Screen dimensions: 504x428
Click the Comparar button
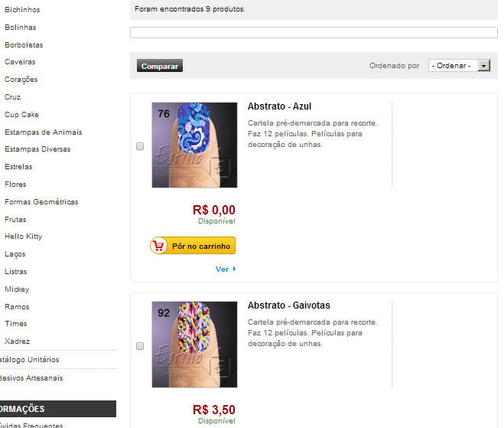click(160, 66)
